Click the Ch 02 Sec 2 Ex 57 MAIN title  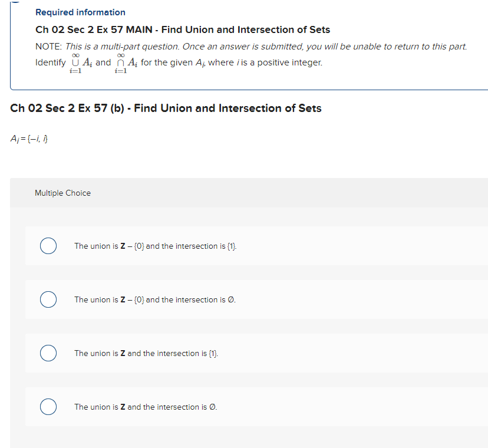[182, 29]
